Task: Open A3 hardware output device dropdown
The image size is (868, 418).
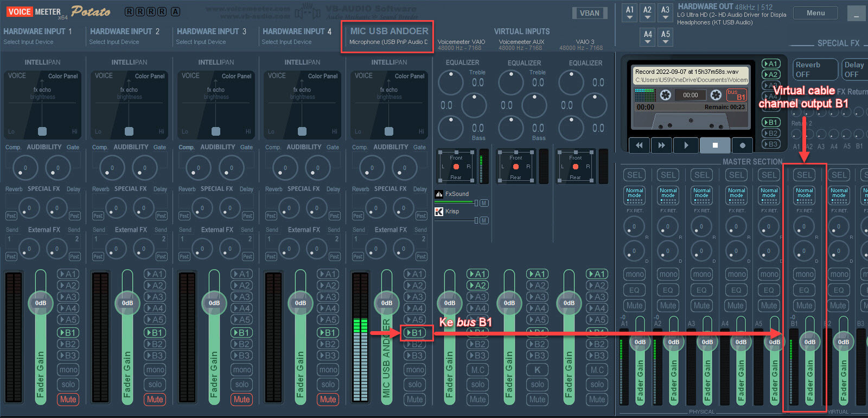Action: coord(666,13)
